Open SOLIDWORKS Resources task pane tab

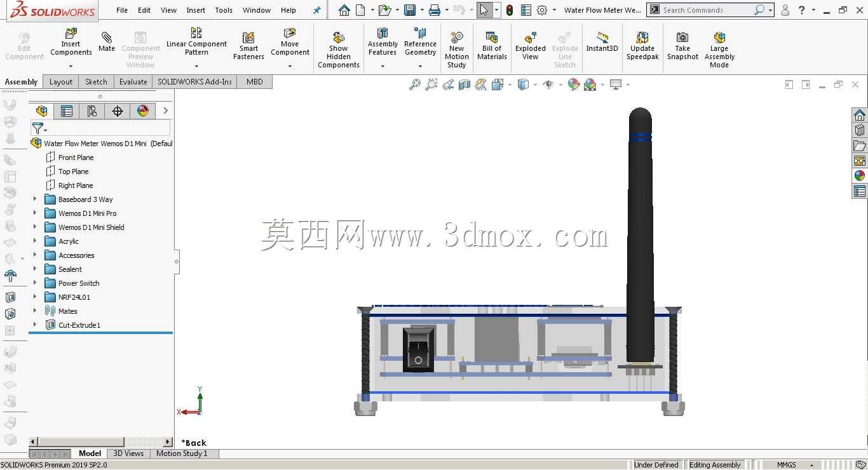tap(860, 115)
